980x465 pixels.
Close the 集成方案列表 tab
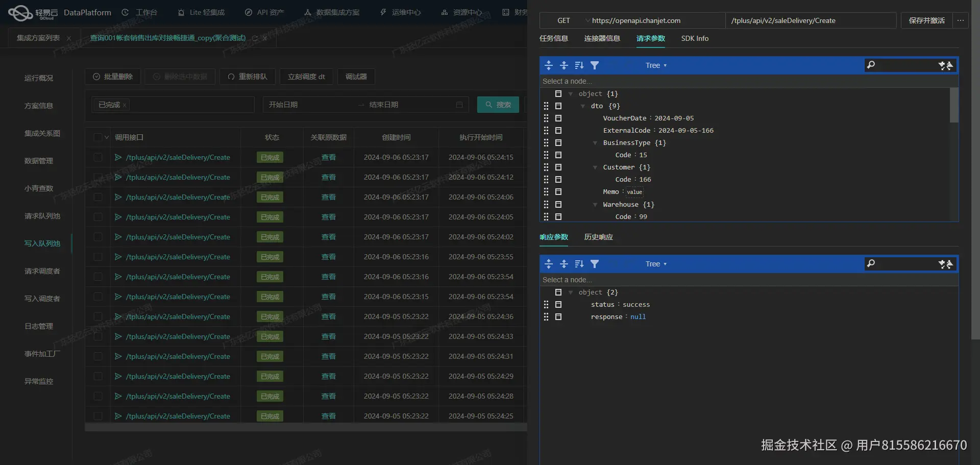point(69,38)
